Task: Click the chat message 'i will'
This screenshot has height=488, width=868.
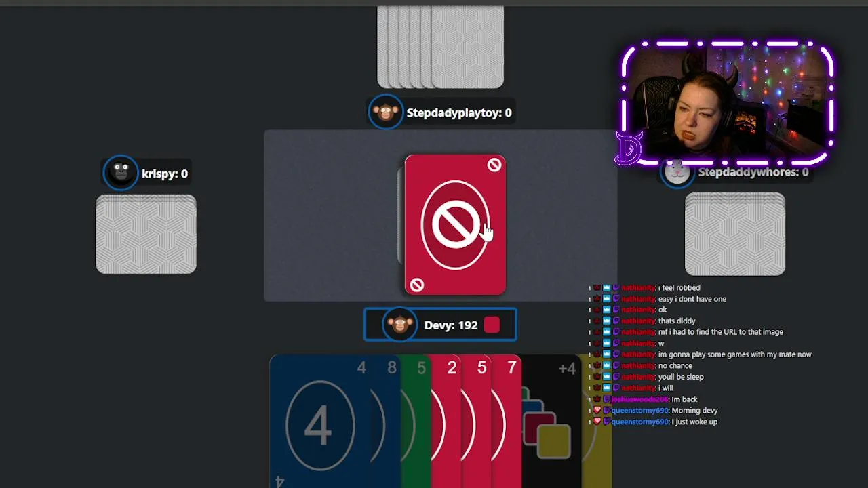Action: (666, 388)
